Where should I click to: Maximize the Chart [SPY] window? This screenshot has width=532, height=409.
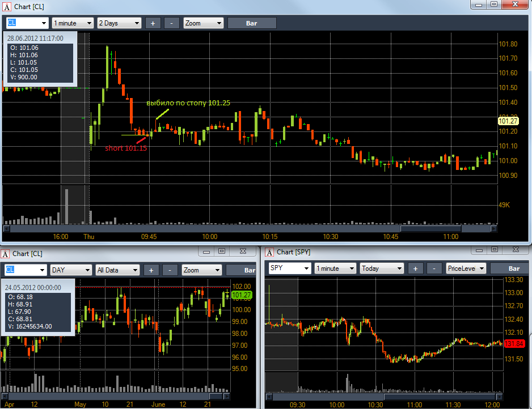click(x=495, y=250)
